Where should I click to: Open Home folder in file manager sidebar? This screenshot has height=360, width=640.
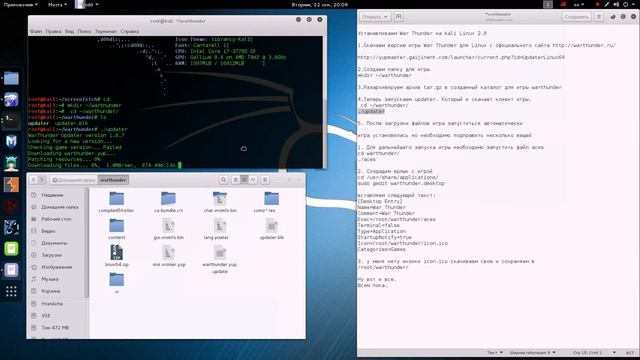(60, 207)
